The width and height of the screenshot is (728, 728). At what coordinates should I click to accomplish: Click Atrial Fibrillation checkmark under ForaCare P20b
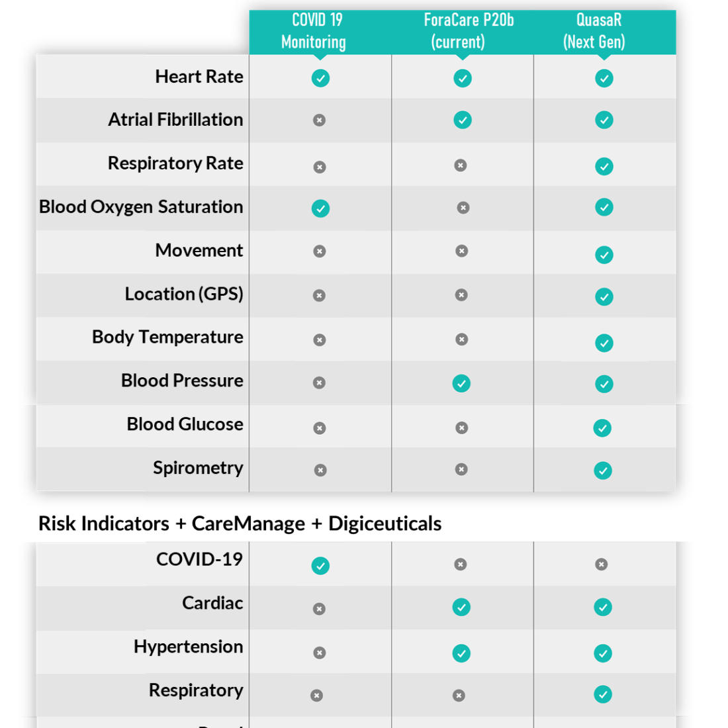(x=463, y=120)
